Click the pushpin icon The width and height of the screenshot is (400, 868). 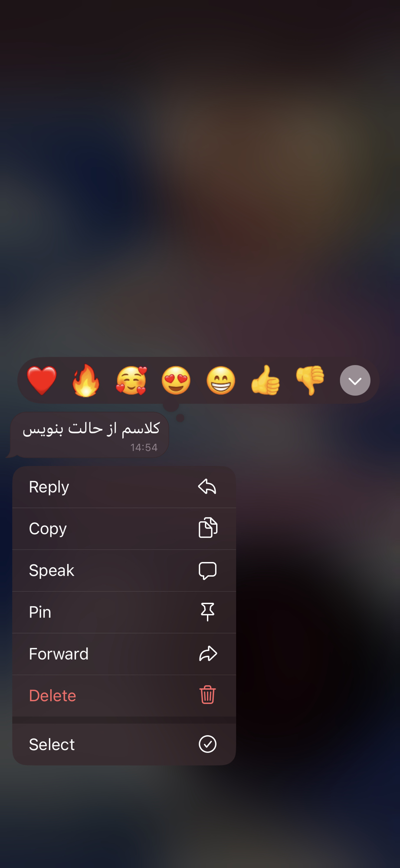point(208,612)
